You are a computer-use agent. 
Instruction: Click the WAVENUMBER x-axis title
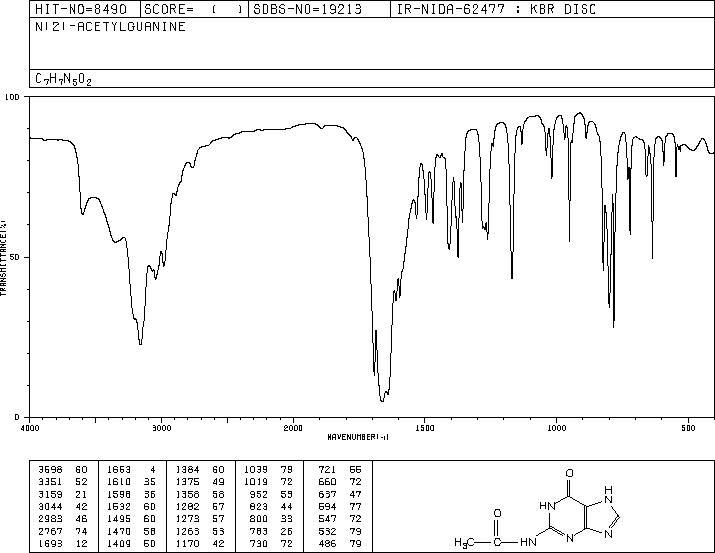coord(358,437)
